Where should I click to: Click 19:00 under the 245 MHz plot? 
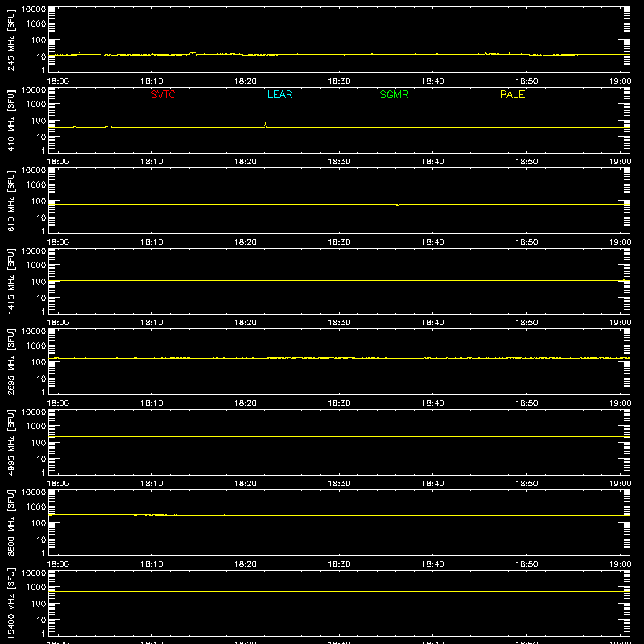pyautogui.click(x=620, y=81)
